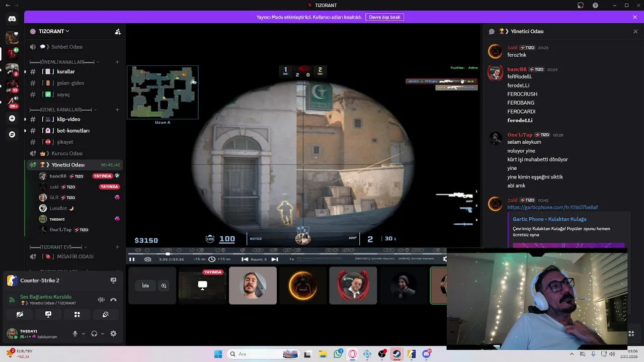Open the screen-share icon beside Counter-Strike 2
Viewport: 644px width, 362px height.
tap(113, 281)
